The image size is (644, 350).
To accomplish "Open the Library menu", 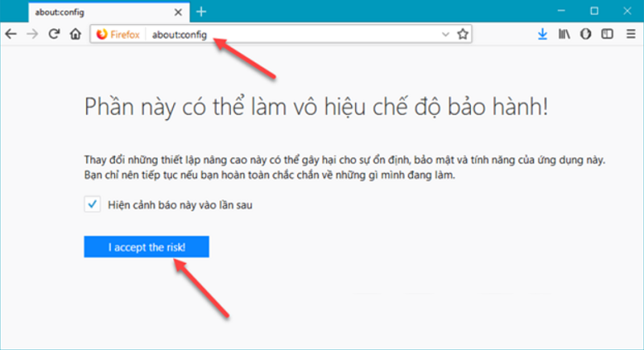I will click(x=564, y=34).
